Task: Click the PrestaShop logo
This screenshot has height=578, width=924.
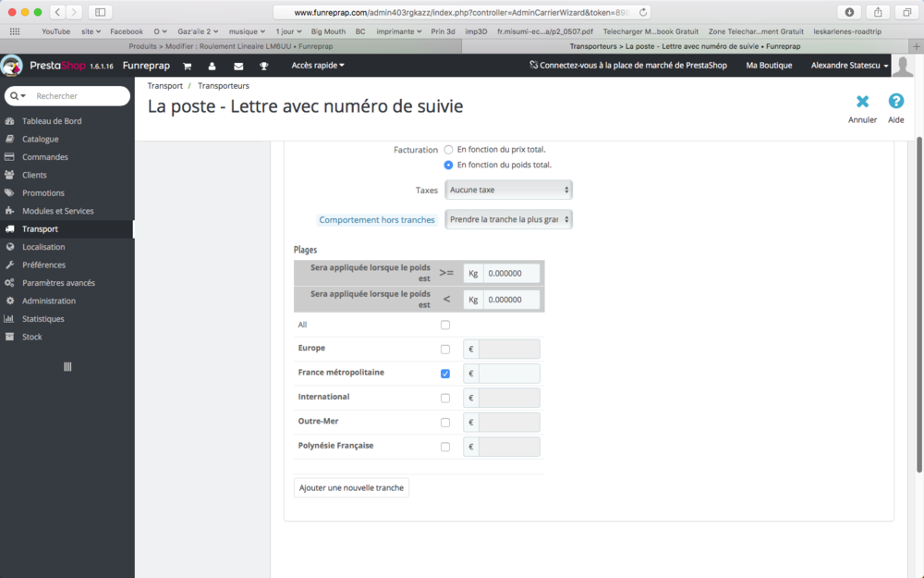Action: coord(57,66)
